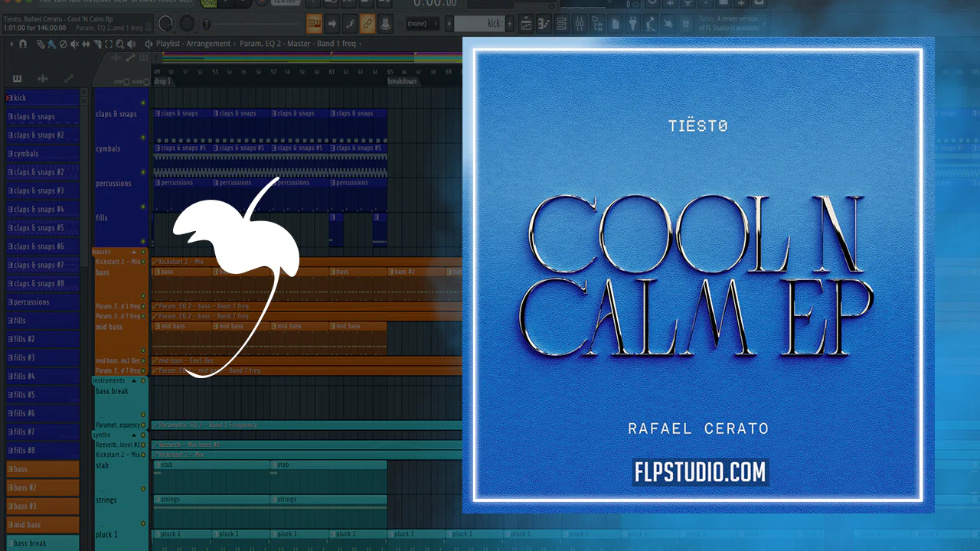Toggle typing keyboard to piano
The image size is (980, 551).
coord(314,24)
